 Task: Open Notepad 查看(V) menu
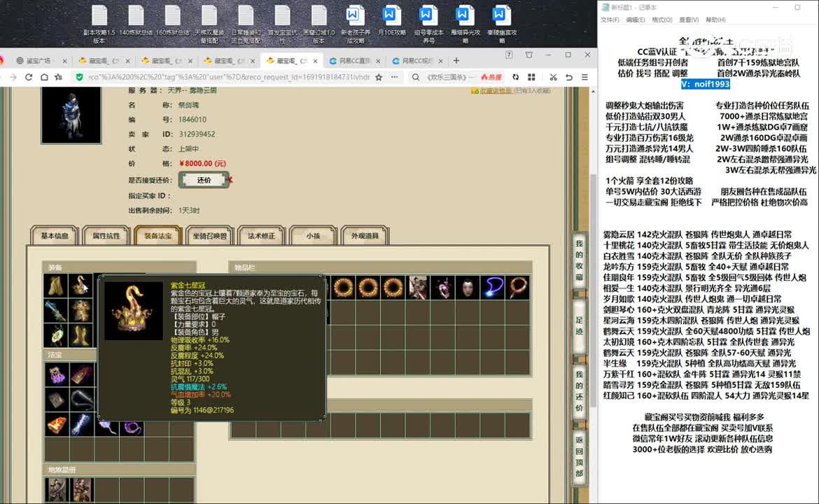click(x=689, y=20)
